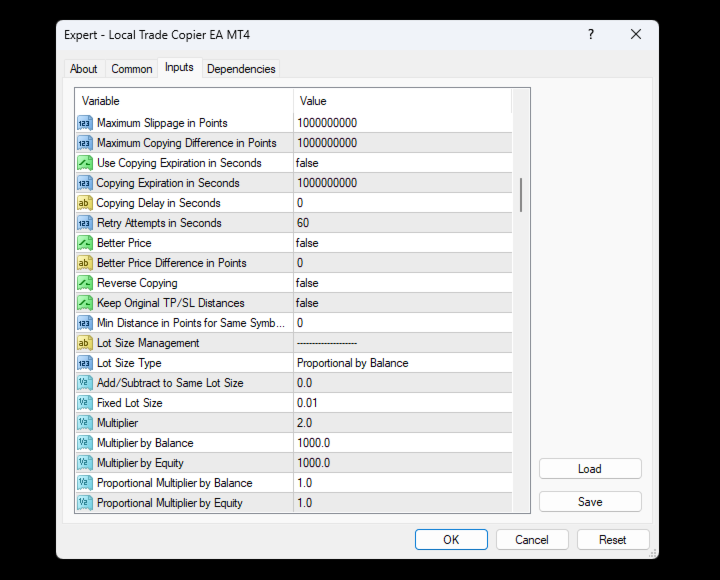Close the Expert dialog with the X button

click(636, 34)
